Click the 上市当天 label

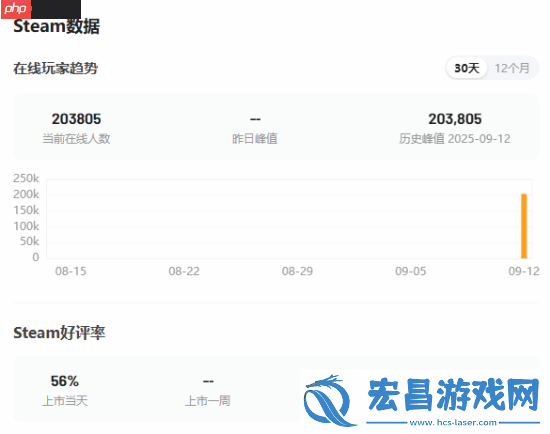[65, 401]
